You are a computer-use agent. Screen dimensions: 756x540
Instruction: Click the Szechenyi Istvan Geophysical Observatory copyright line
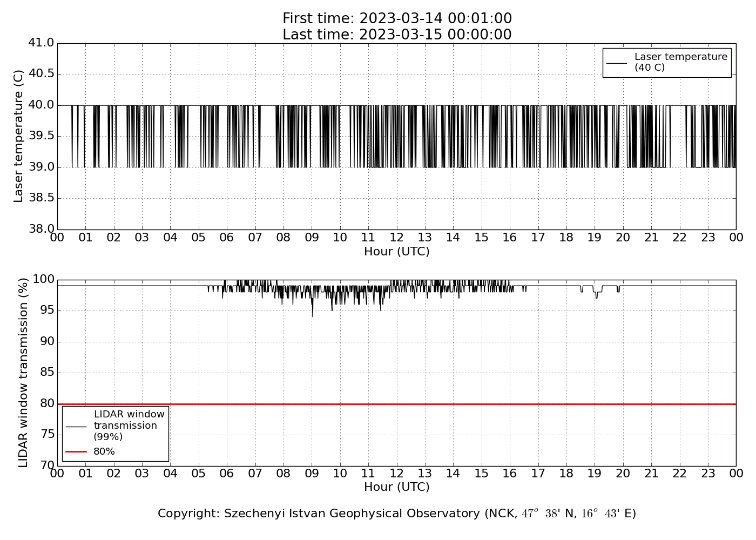click(397, 514)
